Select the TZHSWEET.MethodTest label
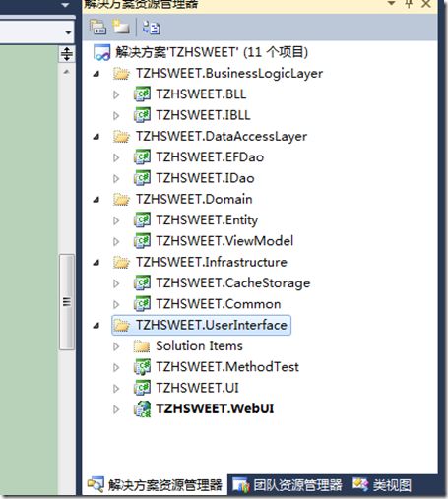This screenshot has height=499, width=448. [x=227, y=367]
